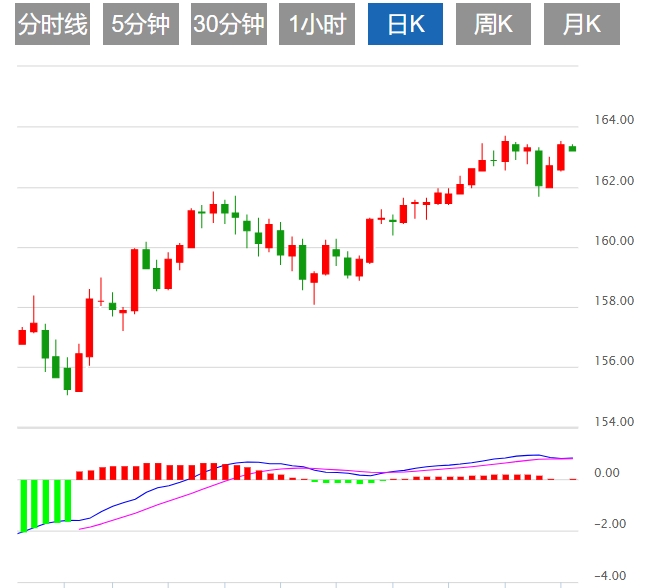Select the 154.00 price axis label
This screenshot has width=654, height=588.
coord(613,422)
